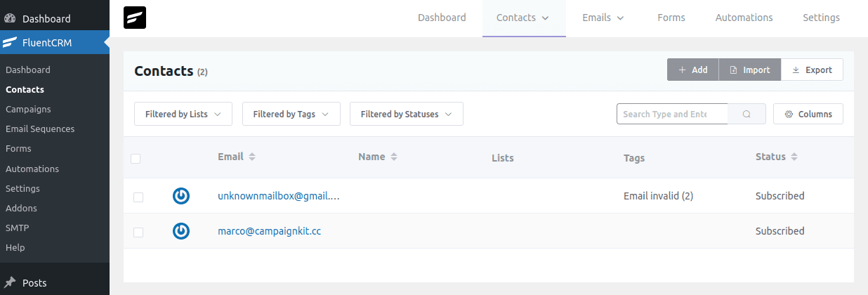The image size is (868, 295).
Task: Click the Columns button
Action: point(808,114)
